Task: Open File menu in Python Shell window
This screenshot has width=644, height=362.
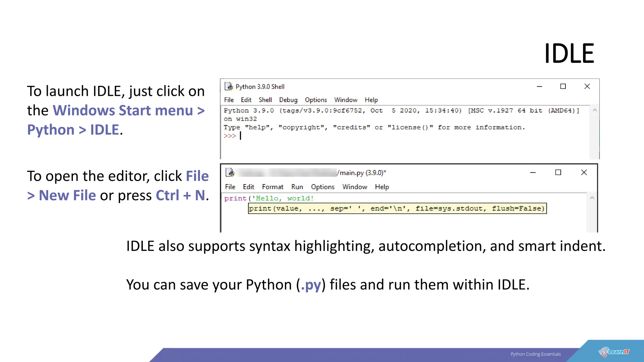Action: pos(229,100)
